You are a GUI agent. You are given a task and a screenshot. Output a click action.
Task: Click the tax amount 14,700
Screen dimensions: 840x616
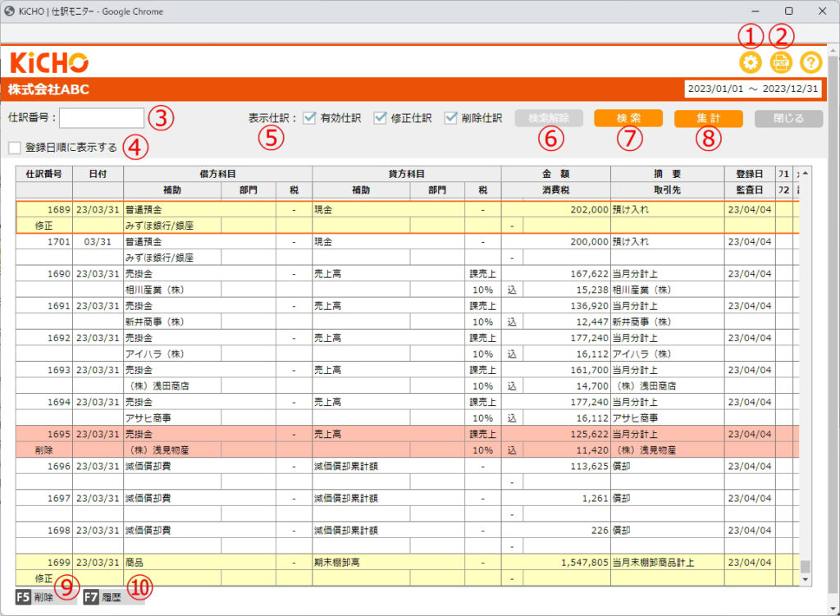(x=592, y=386)
